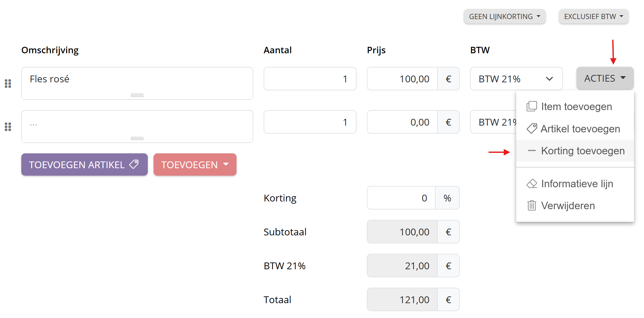Open the Geen lijnkorting dropdown
This screenshot has height=318, width=644.
coord(504,16)
